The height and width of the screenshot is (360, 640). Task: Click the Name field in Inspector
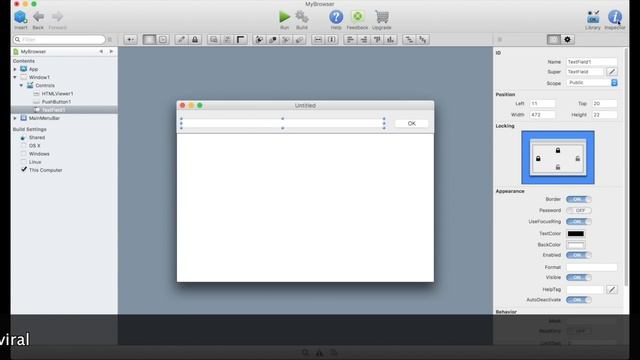(x=591, y=62)
